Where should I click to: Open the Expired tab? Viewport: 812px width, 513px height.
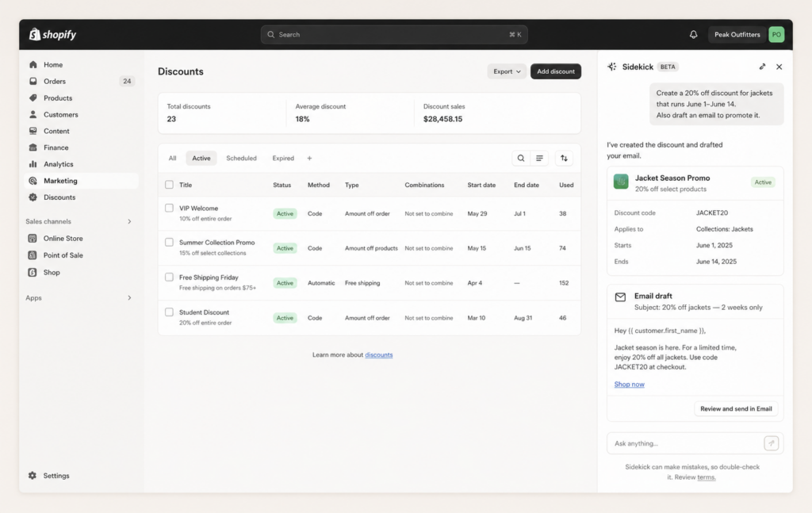click(283, 159)
